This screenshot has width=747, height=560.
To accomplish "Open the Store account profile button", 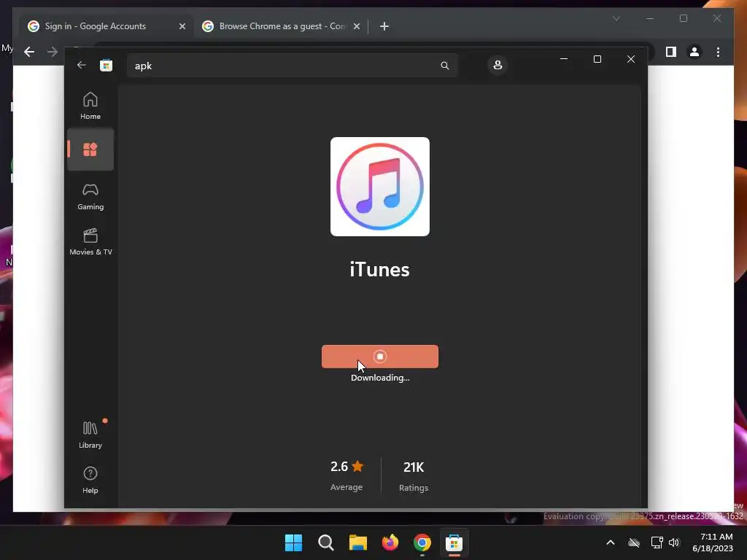I will [498, 65].
